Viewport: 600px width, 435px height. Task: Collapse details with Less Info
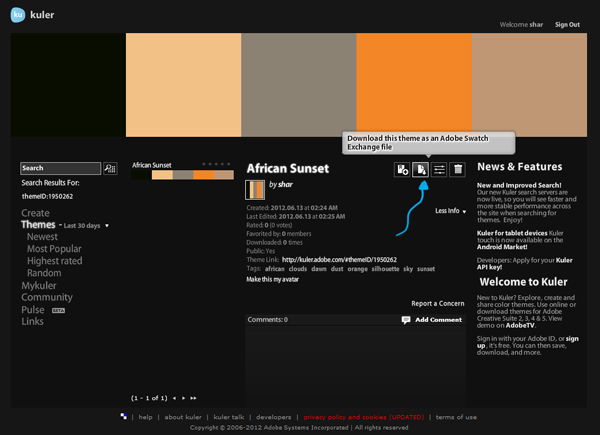tap(450, 211)
